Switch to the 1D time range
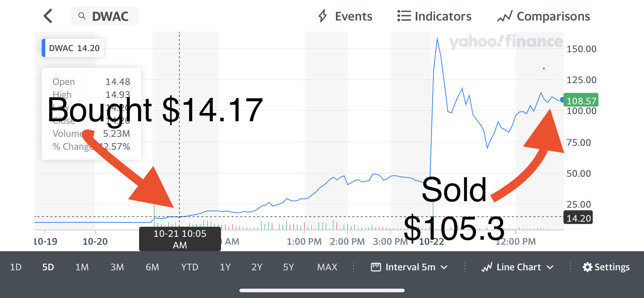The height and width of the screenshot is (298, 644). pyautogui.click(x=16, y=267)
